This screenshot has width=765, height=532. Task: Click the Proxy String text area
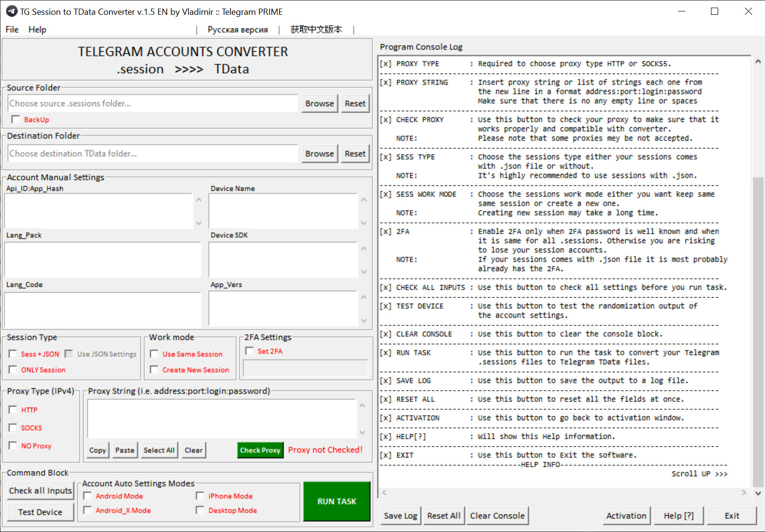point(222,419)
